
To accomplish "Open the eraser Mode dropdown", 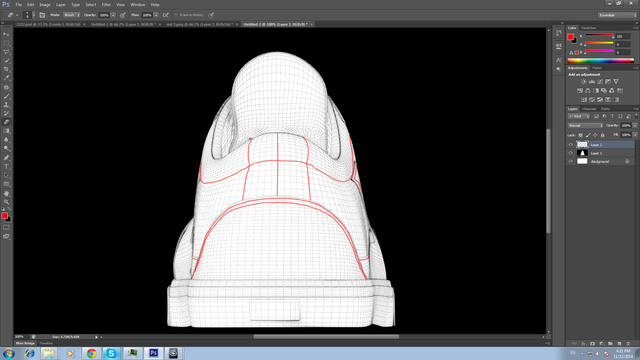I will click(71, 15).
